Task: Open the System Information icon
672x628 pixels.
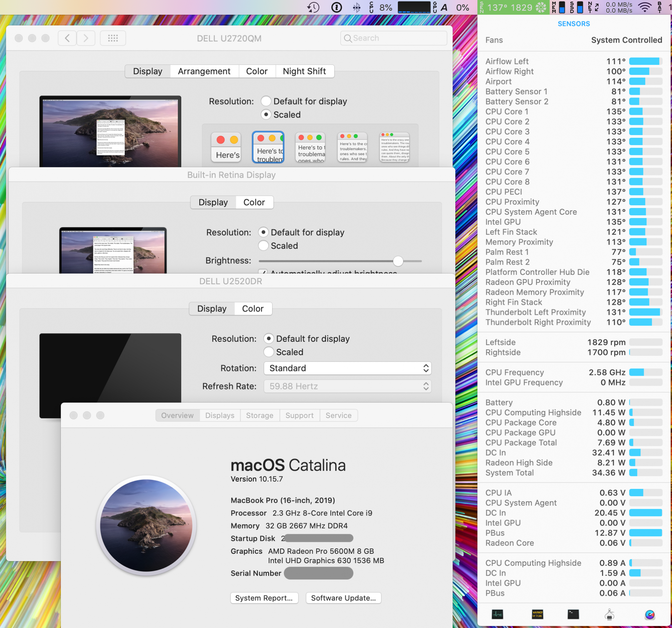Action: 609,614
